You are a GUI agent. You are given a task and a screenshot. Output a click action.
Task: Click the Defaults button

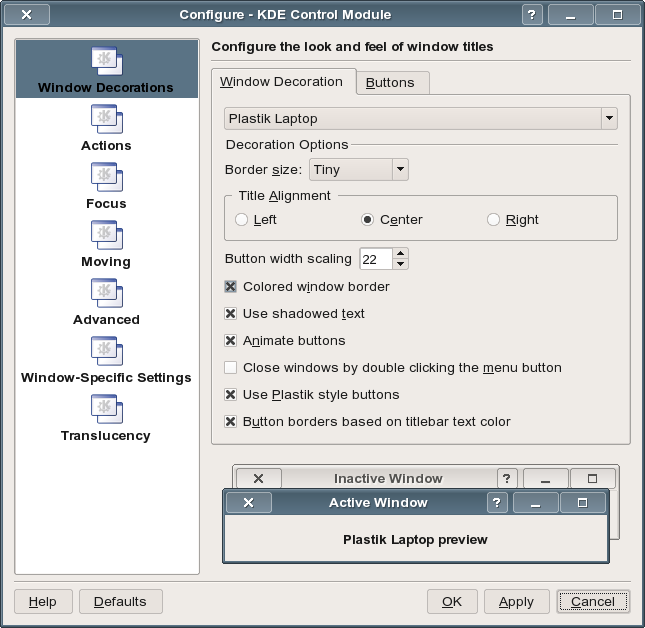pos(121,602)
